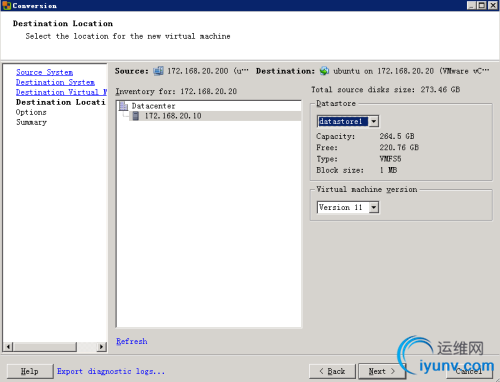
Task: Click Inventory for 172.168.20.20 label
Action: tap(176, 91)
